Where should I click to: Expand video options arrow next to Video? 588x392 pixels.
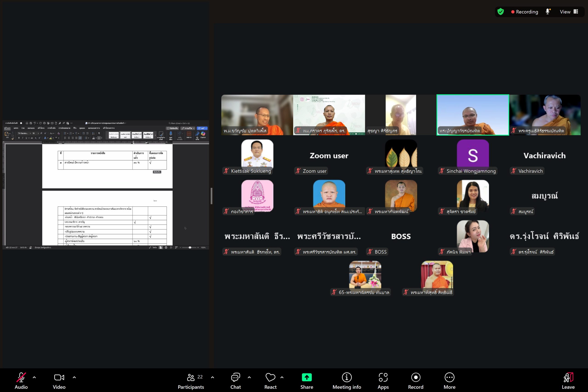point(74,377)
